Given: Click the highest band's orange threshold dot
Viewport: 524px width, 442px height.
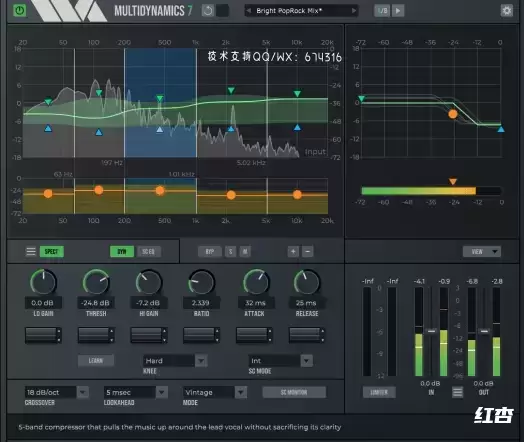Looking at the screenshot, I should point(297,195).
